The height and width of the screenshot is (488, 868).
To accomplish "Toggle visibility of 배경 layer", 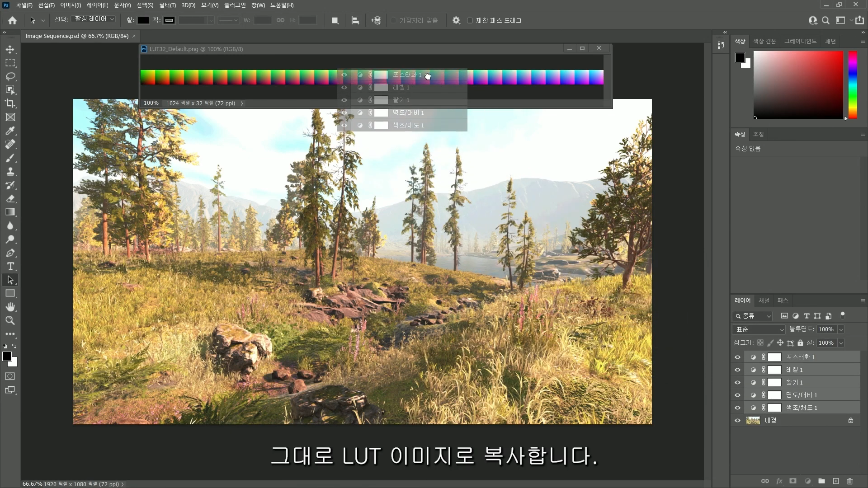I will [x=737, y=420].
